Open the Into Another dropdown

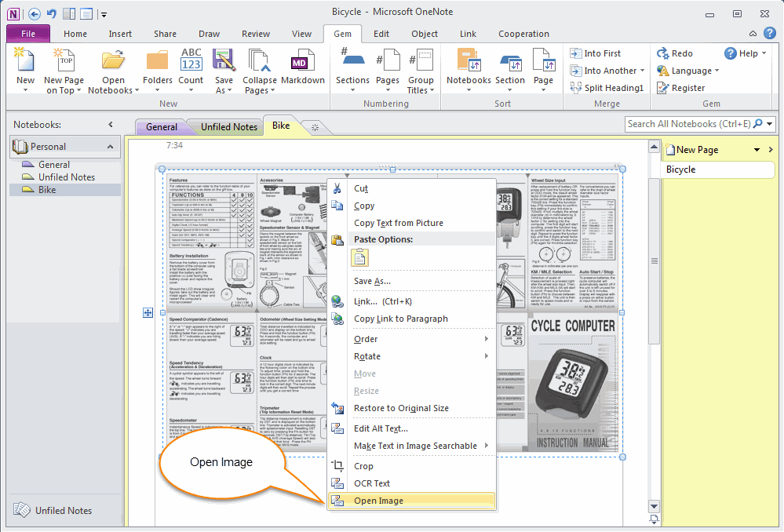click(643, 71)
